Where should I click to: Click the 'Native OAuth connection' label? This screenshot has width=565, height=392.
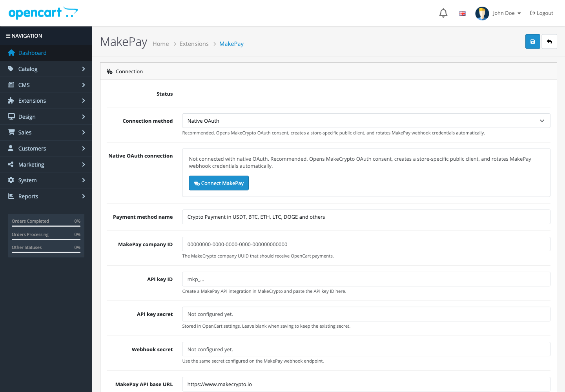pyautogui.click(x=140, y=156)
